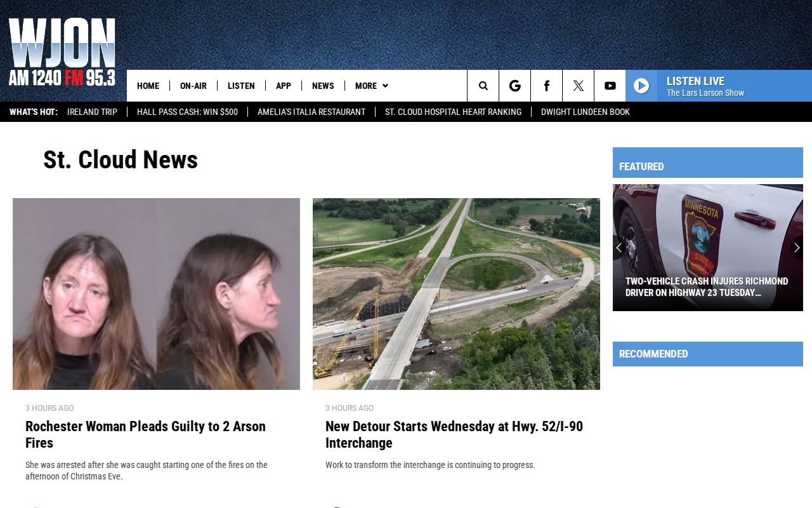Image resolution: width=812 pixels, height=508 pixels.
Task: Open the Google icon link
Action: point(515,86)
